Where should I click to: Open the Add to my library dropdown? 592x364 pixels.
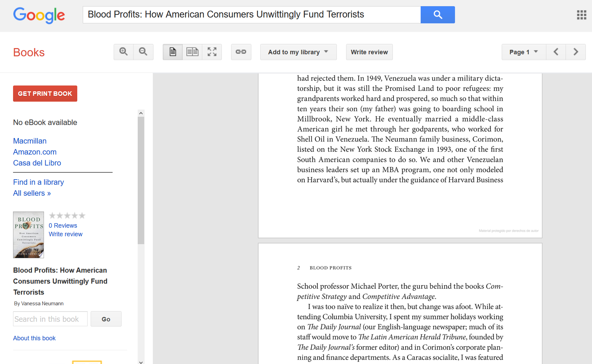pyautogui.click(x=298, y=52)
